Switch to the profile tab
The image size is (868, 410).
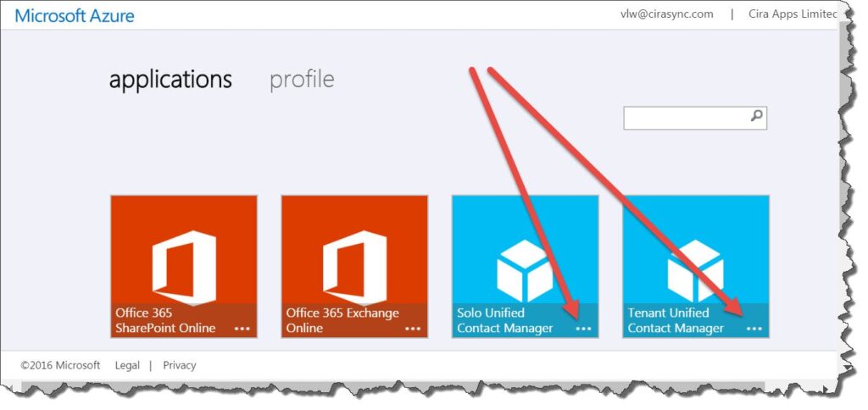tap(302, 80)
